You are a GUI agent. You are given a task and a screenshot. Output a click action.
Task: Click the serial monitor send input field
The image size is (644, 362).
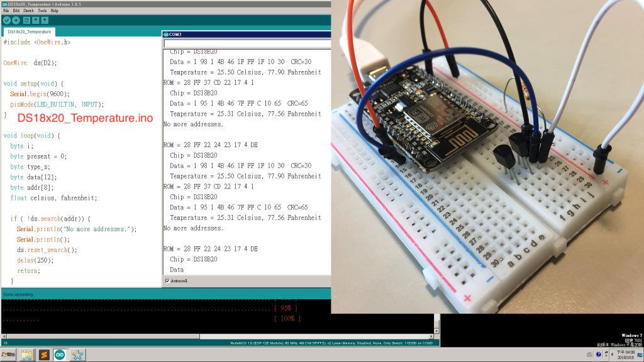(x=247, y=43)
